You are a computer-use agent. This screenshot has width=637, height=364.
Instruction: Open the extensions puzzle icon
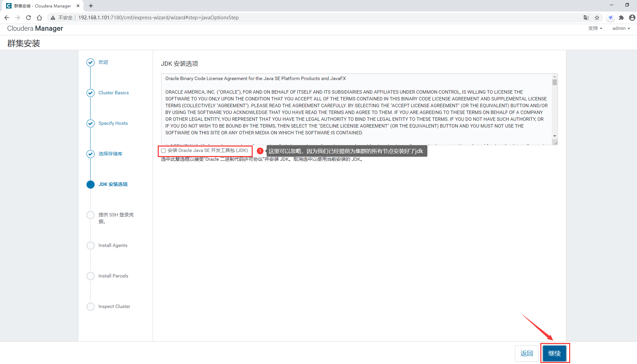coord(621,18)
